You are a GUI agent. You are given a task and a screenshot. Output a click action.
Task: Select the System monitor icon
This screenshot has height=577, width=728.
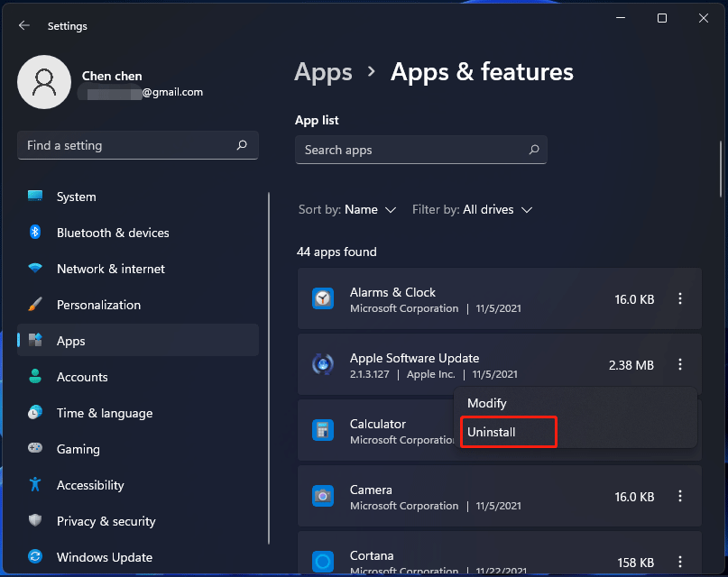click(x=35, y=196)
